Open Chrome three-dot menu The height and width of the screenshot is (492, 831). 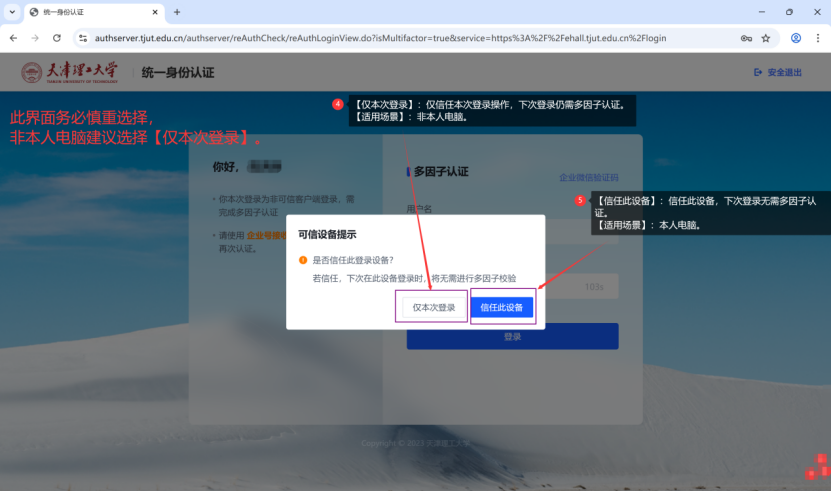pos(818,38)
